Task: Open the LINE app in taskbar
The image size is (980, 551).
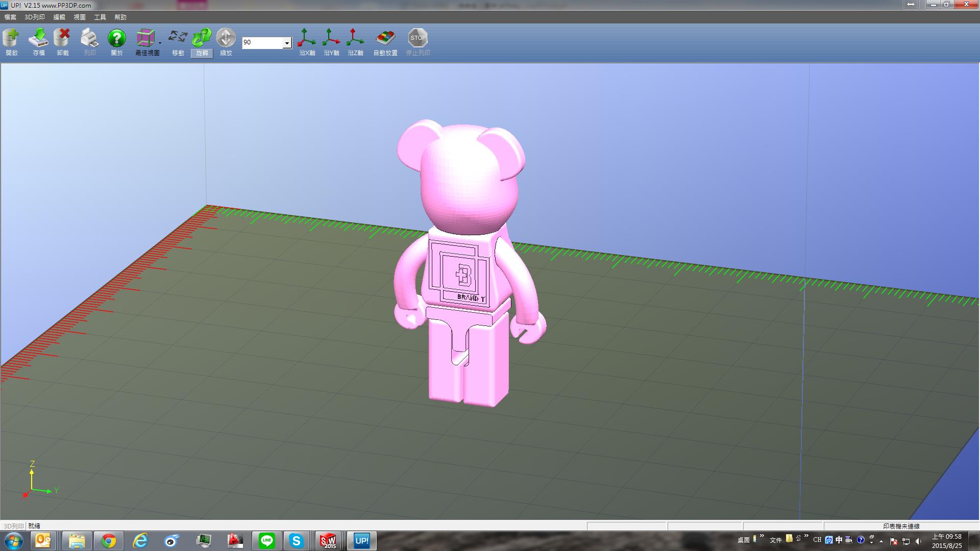Action: tap(266, 541)
